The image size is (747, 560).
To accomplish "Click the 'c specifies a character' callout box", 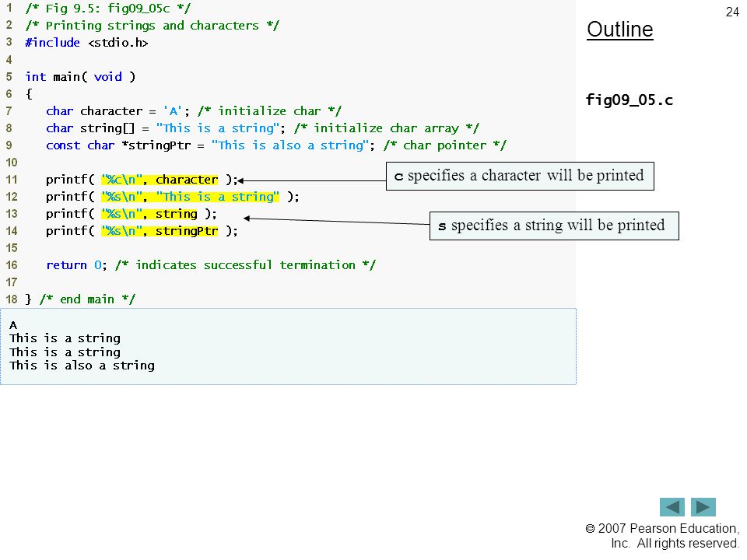I will click(x=520, y=177).
